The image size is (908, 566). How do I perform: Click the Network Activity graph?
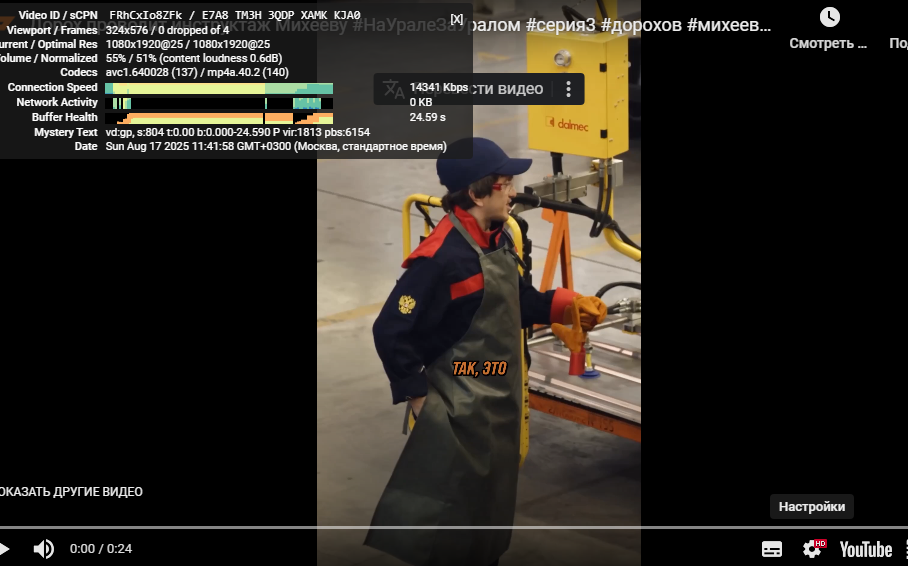(x=219, y=103)
